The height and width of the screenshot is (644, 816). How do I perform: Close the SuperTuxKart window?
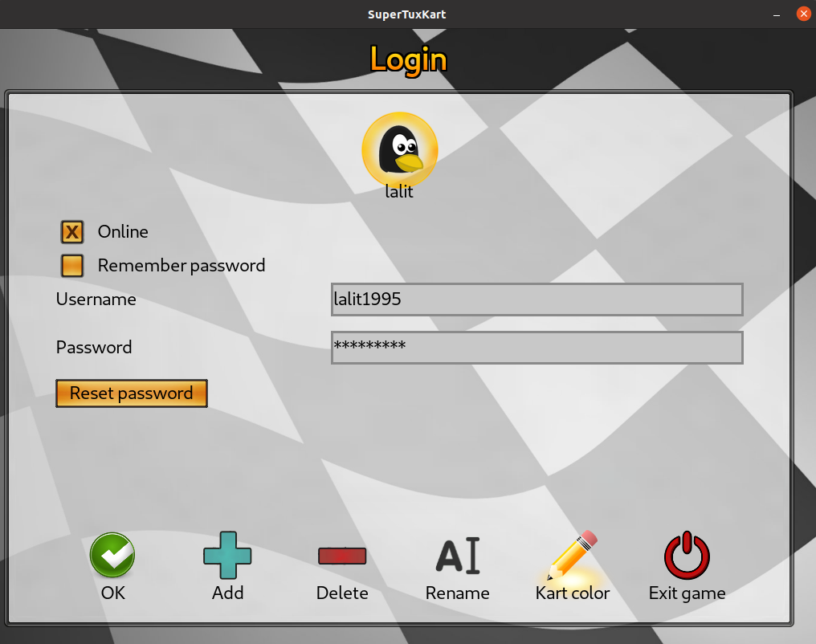pyautogui.click(x=802, y=14)
